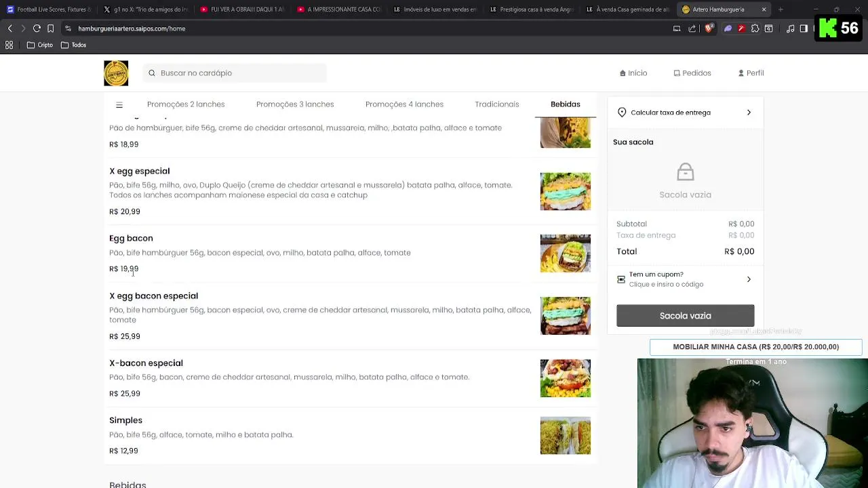Open the X-bacon especial item
This screenshot has height=488, width=868.
350,378
